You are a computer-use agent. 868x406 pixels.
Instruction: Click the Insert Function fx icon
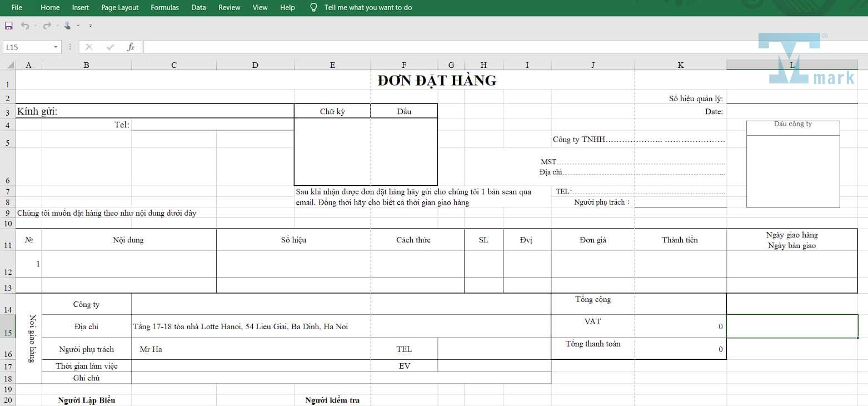click(x=131, y=47)
